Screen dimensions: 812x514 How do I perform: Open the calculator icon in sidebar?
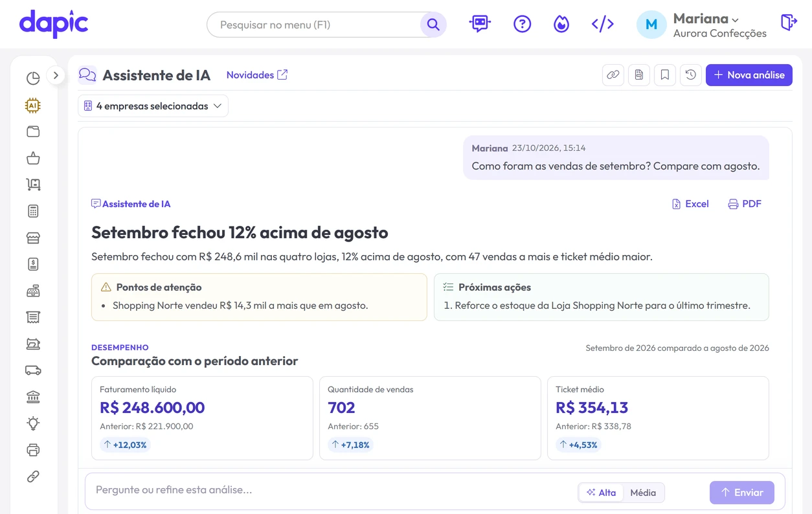[x=33, y=211]
